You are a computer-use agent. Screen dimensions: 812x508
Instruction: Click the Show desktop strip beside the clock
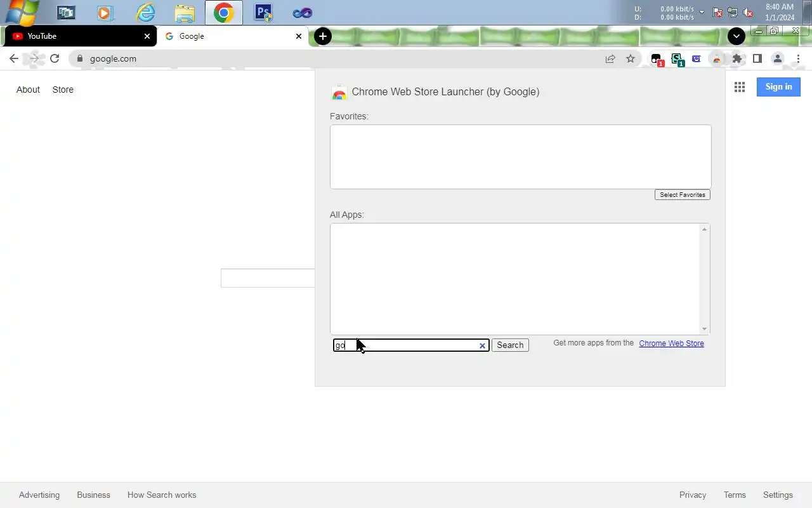(x=808, y=13)
